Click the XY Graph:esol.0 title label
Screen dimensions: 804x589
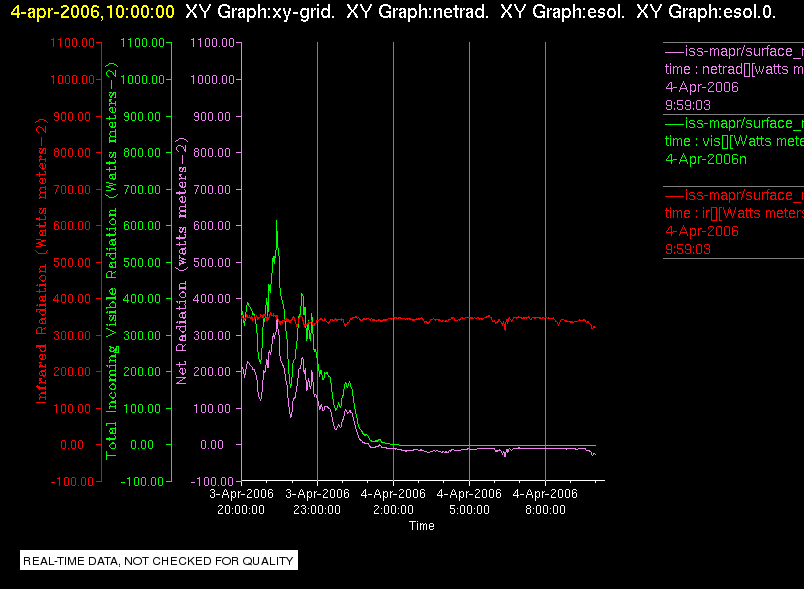(706, 11)
